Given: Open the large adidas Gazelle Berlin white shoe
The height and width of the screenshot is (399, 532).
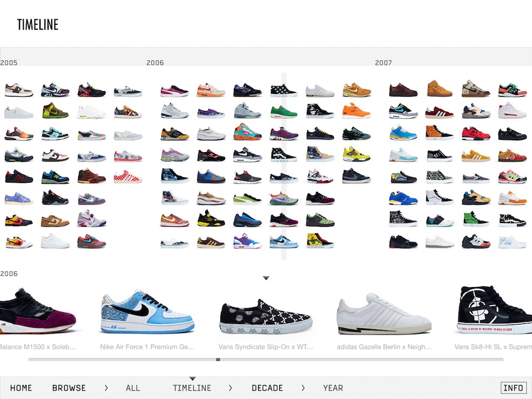Looking at the screenshot, I should click(x=384, y=315).
